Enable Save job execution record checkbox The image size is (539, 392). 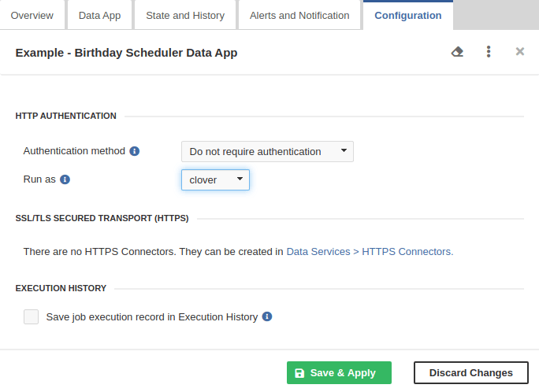point(31,316)
